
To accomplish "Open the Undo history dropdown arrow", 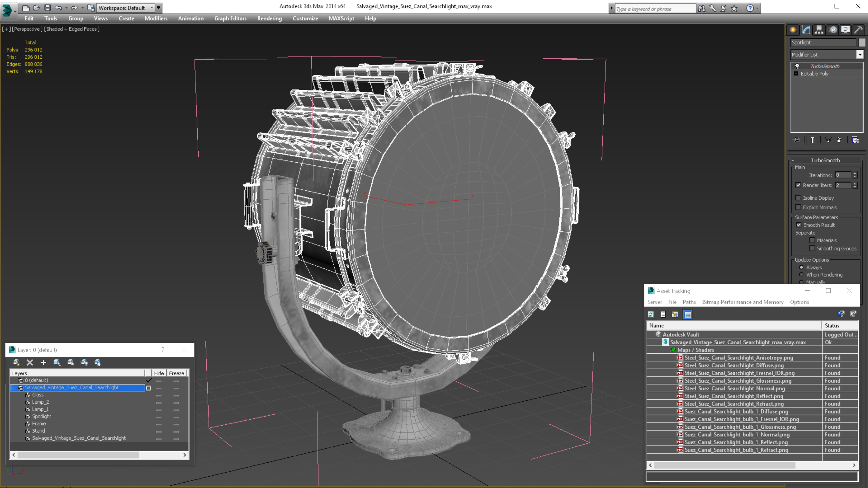I will pos(66,8).
